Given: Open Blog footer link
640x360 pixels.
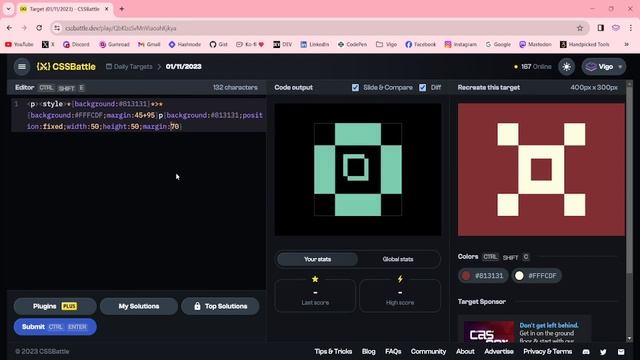Looking at the screenshot, I should tap(368, 351).
